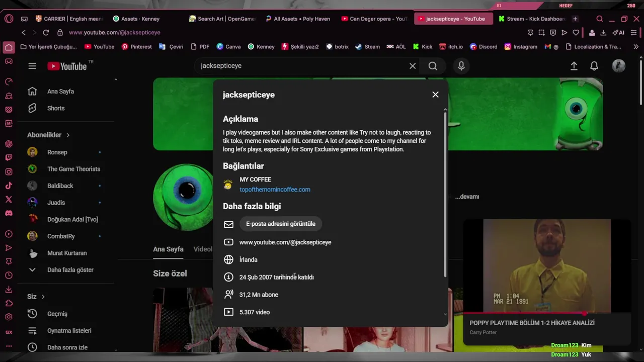Screen dimensions: 644x362
Task: Open the tab search magnifier icon
Action: pos(599,19)
